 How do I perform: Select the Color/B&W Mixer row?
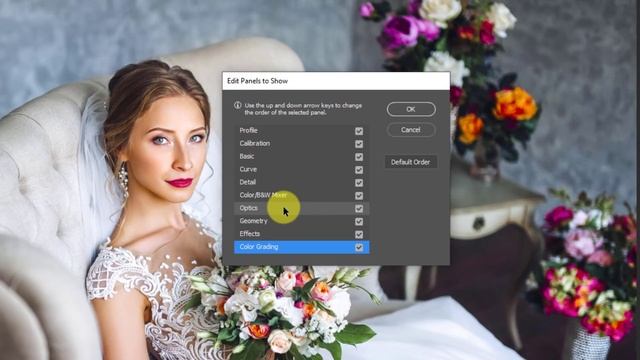tap(302, 195)
